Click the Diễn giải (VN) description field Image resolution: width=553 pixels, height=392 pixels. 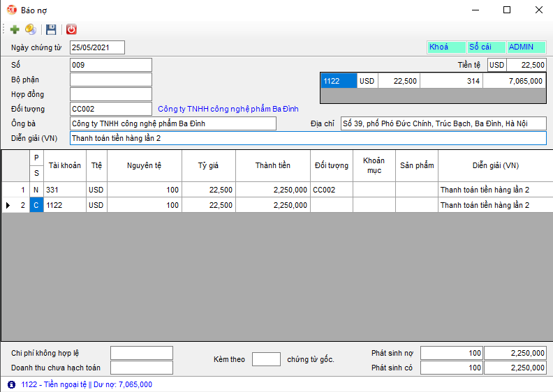pos(307,138)
